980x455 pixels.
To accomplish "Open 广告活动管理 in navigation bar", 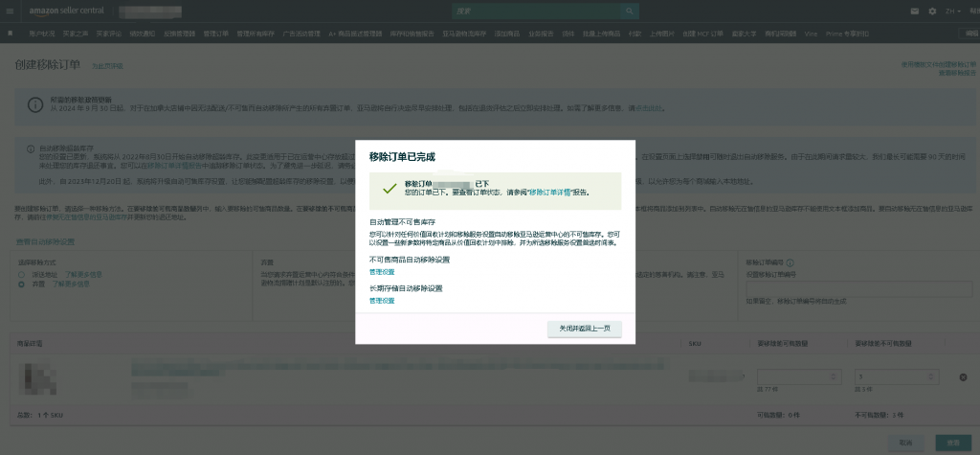I will 301,34.
